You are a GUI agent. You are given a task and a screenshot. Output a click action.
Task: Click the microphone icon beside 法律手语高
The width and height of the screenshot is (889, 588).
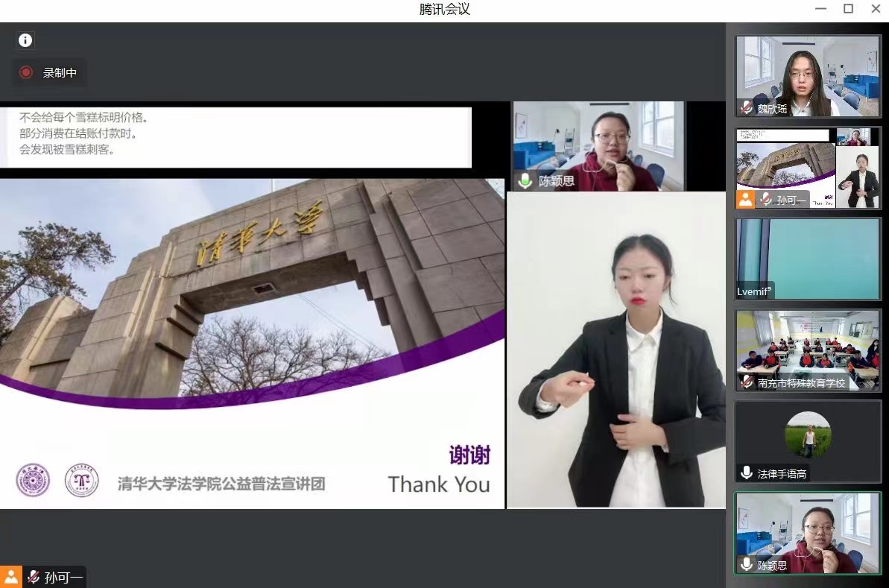[746, 473]
